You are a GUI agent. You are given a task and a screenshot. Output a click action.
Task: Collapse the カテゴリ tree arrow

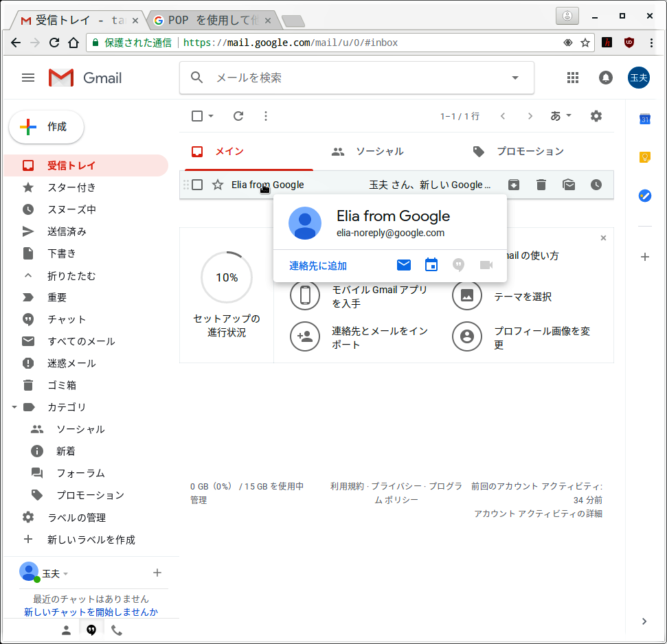[14, 407]
